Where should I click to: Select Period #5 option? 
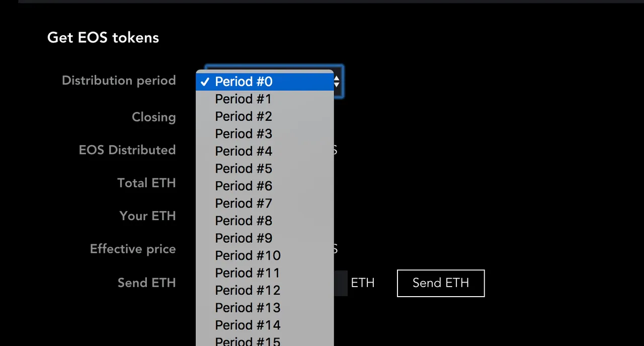point(244,169)
